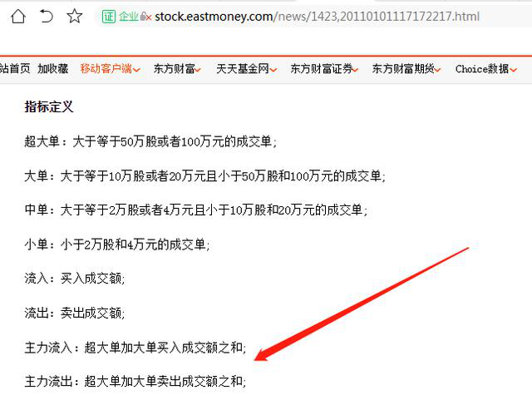
Task: Go to 站首页 link
Action: (15, 68)
